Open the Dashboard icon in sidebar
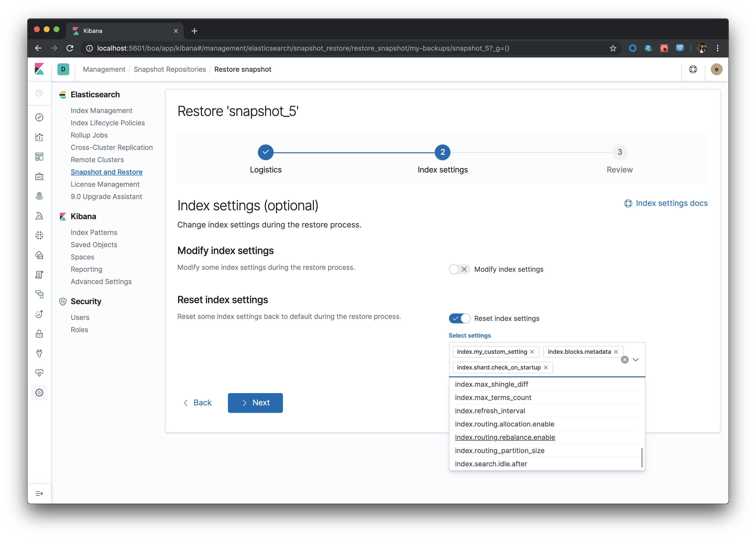756x540 pixels. click(39, 156)
